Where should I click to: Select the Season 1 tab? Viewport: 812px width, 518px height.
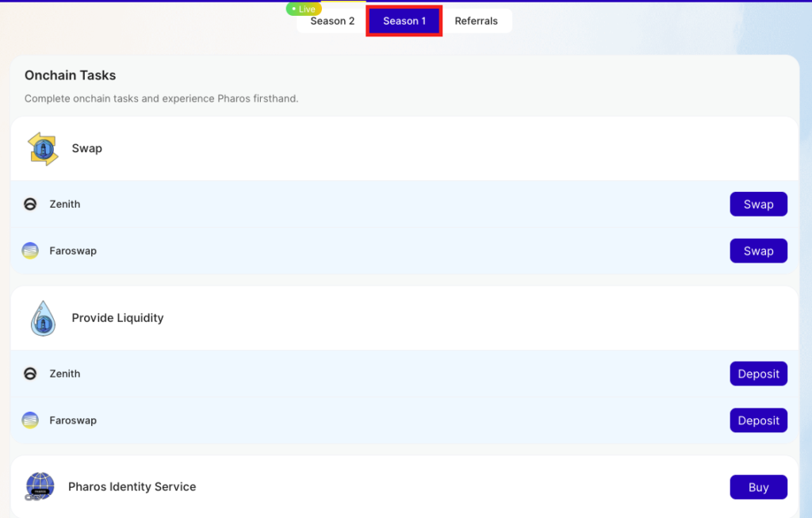(x=404, y=21)
